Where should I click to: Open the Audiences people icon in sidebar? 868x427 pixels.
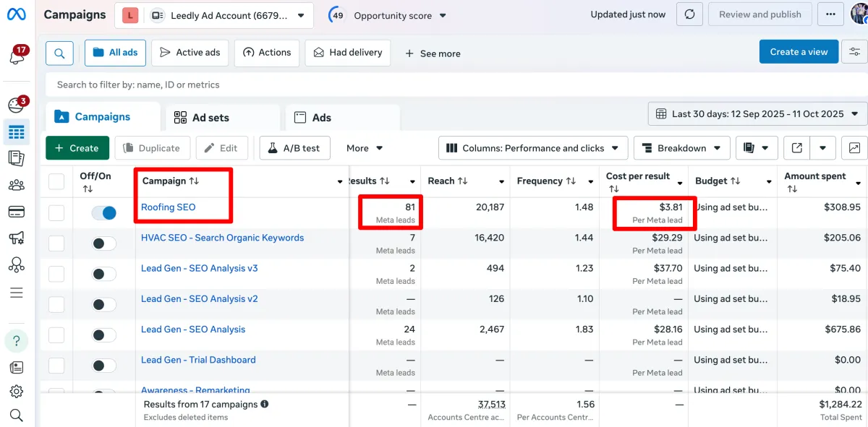tap(16, 185)
